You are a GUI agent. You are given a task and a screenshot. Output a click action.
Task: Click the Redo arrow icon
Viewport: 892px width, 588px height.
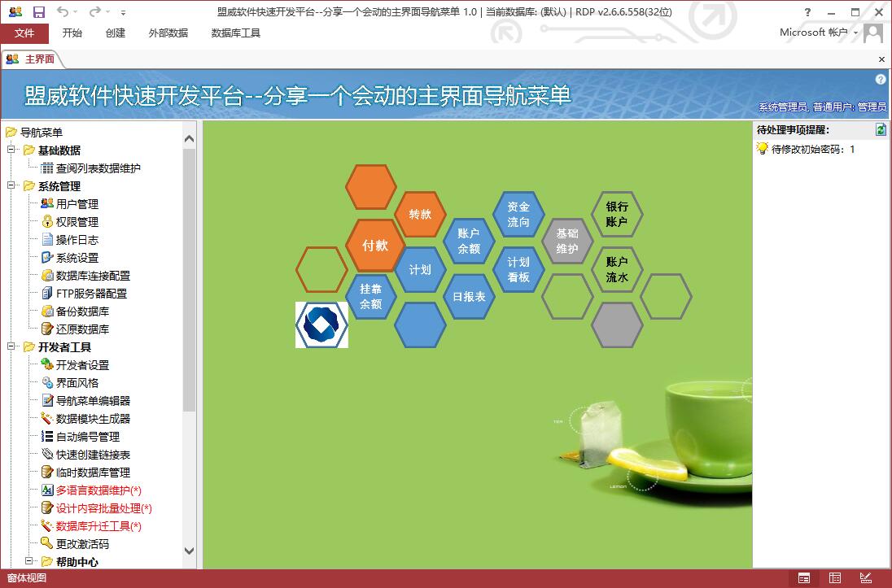pyautogui.click(x=95, y=12)
